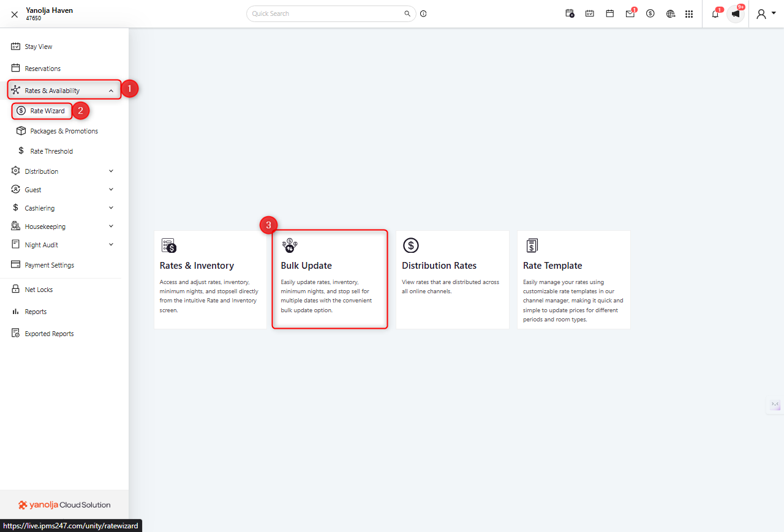Open the Distribution Rates card title
This screenshot has width=784, height=532.
439,266
